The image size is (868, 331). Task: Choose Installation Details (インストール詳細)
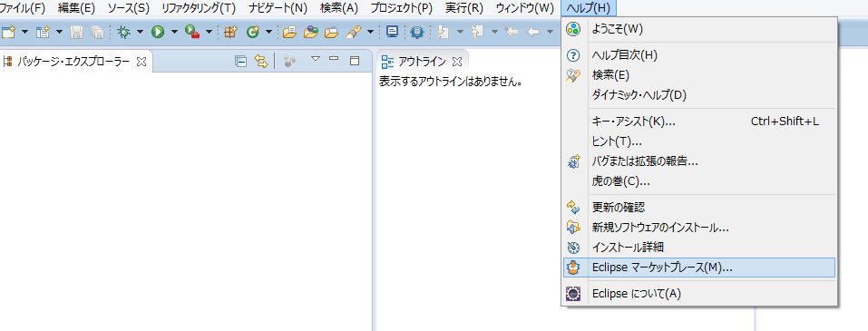(x=698, y=248)
